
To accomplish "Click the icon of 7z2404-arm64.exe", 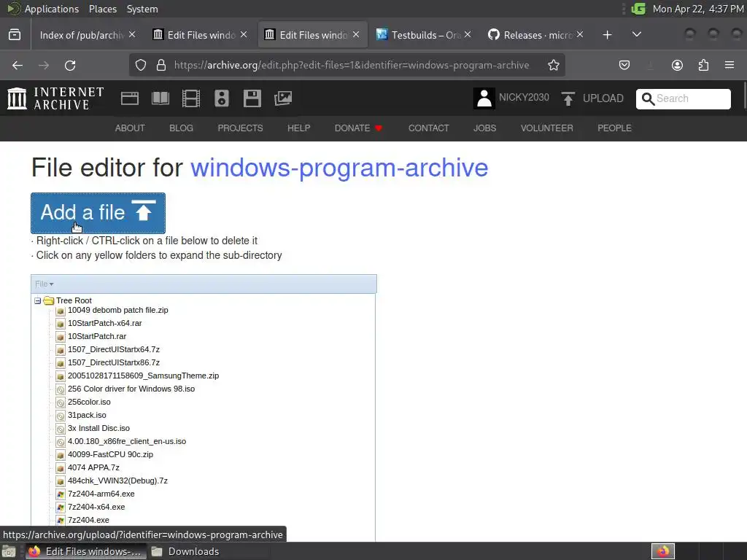I will click(60, 494).
